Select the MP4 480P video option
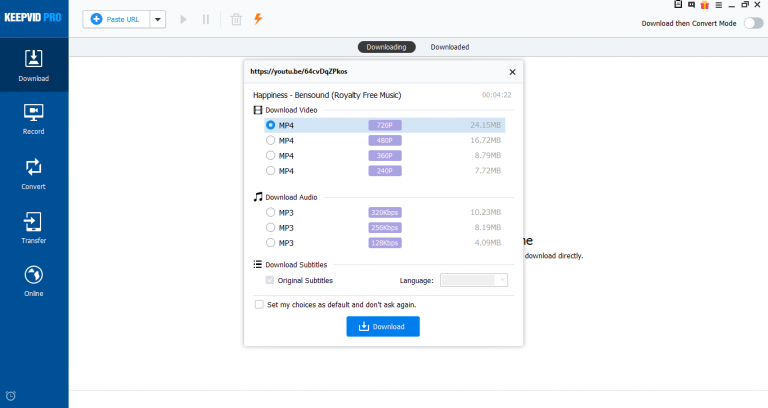Viewport: 768px width, 408px height. [x=271, y=141]
